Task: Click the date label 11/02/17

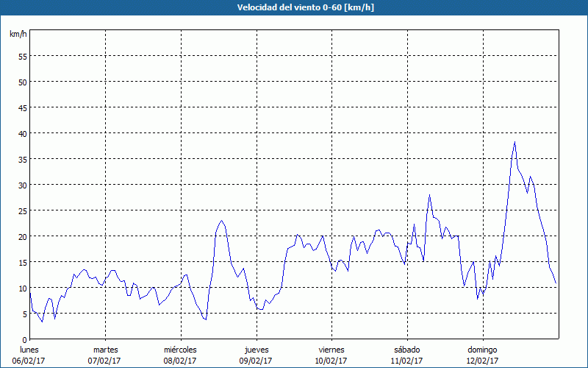Action: (406, 361)
